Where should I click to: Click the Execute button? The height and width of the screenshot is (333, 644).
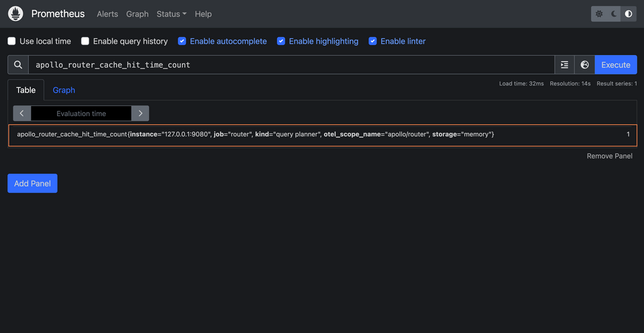616,65
